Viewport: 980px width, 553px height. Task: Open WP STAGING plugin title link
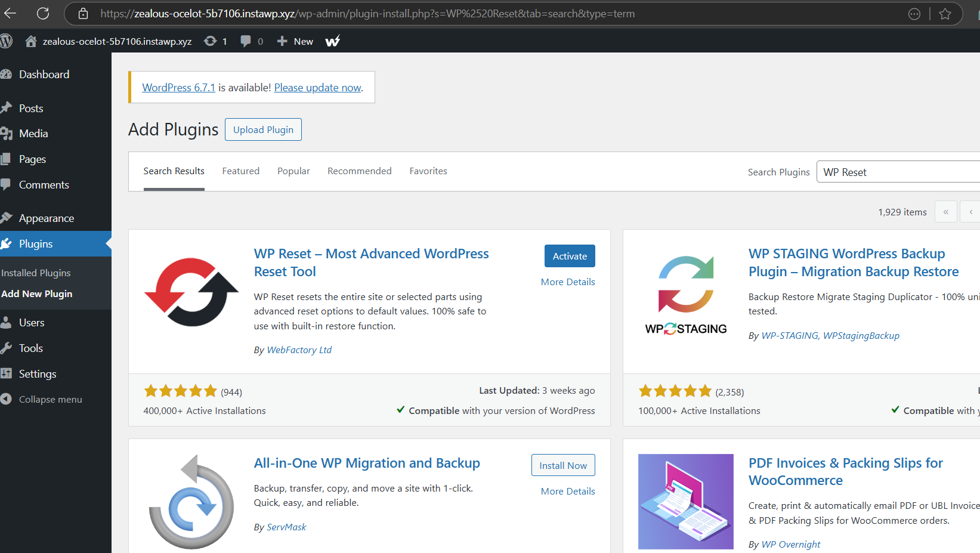click(854, 262)
